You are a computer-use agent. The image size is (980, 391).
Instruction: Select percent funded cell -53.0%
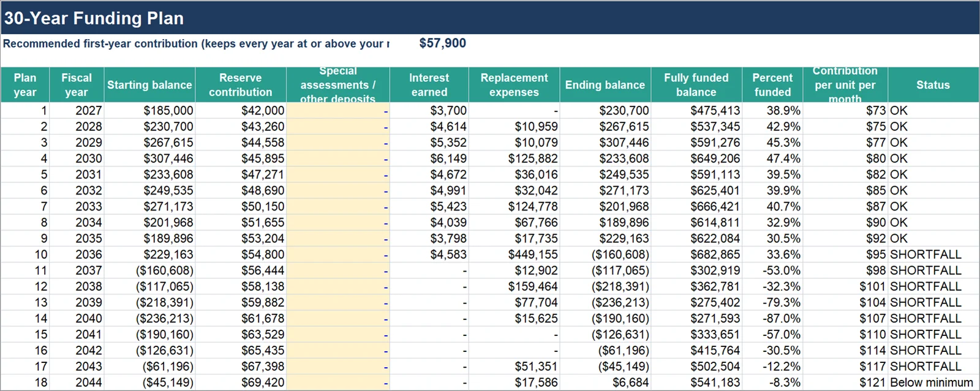click(x=772, y=270)
